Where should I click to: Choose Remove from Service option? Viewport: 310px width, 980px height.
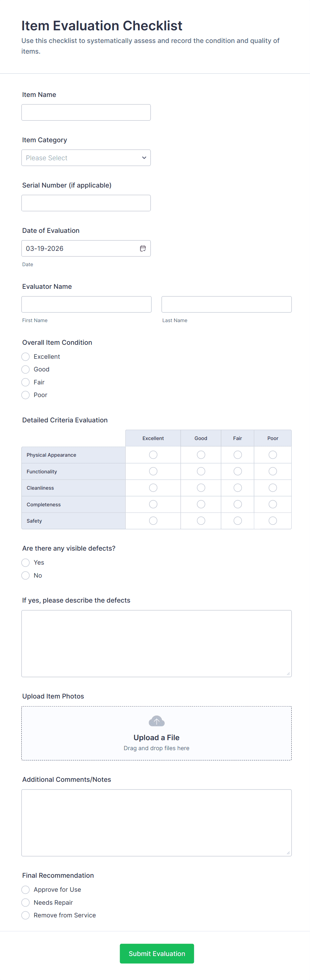(x=26, y=915)
